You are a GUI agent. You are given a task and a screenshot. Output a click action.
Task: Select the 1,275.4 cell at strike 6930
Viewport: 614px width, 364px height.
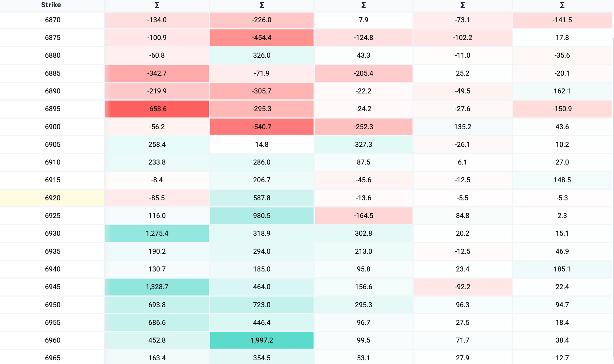point(157,234)
